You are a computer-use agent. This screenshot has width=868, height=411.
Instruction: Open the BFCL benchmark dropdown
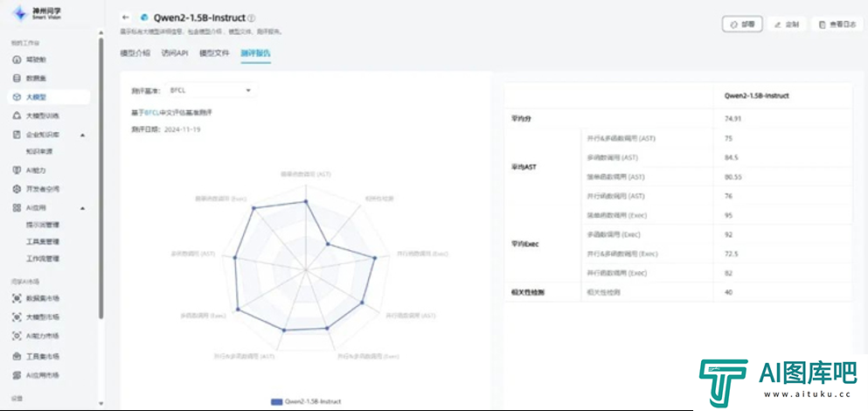coord(212,90)
